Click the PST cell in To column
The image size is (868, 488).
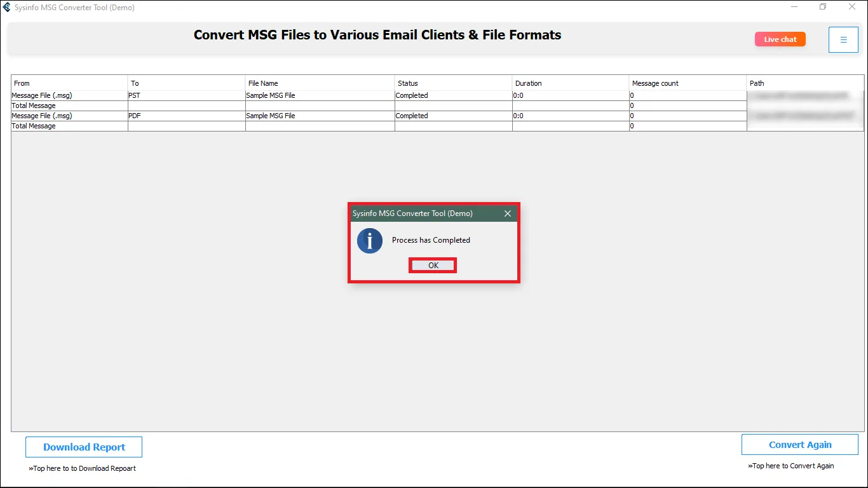187,95
